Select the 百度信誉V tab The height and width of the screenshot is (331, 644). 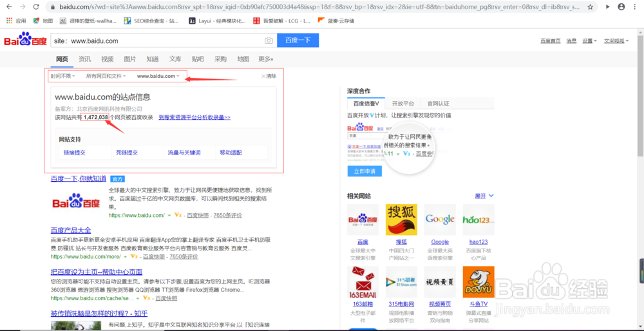(x=366, y=104)
